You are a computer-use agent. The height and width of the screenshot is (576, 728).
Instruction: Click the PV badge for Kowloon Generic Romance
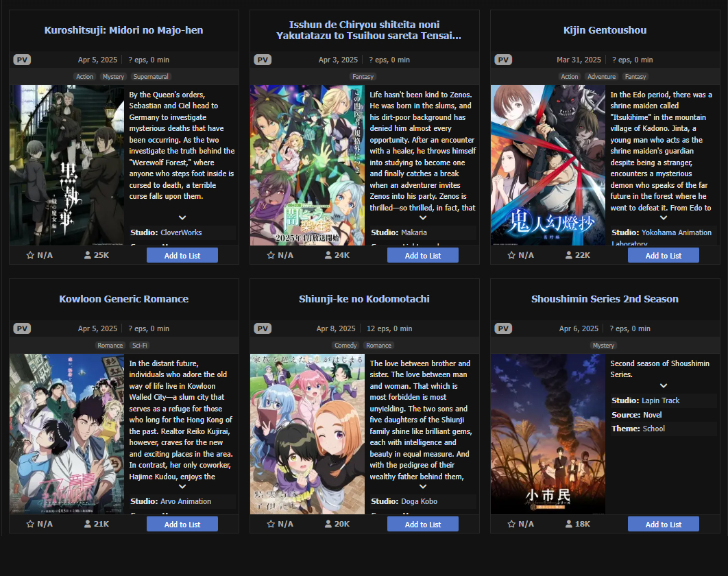coord(22,328)
